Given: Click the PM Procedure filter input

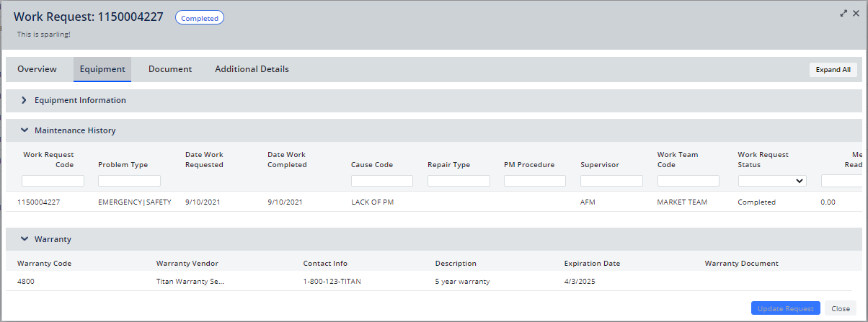Looking at the screenshot, I should click(x=535, y=181).
